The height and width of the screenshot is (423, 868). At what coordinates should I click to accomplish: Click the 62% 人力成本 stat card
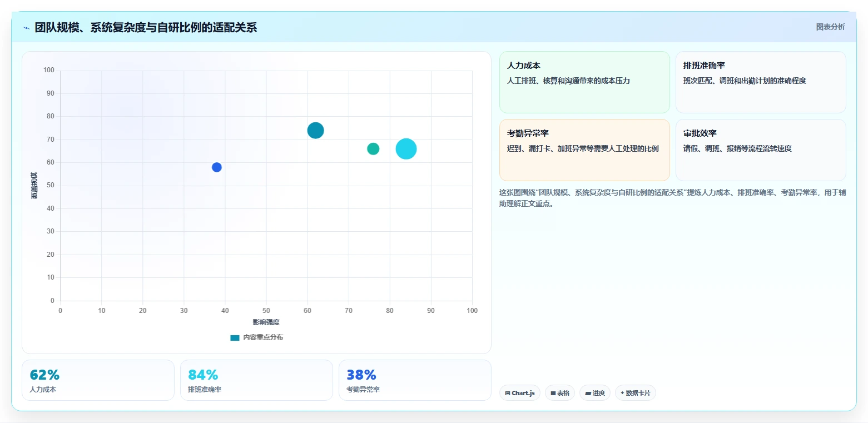98,380
